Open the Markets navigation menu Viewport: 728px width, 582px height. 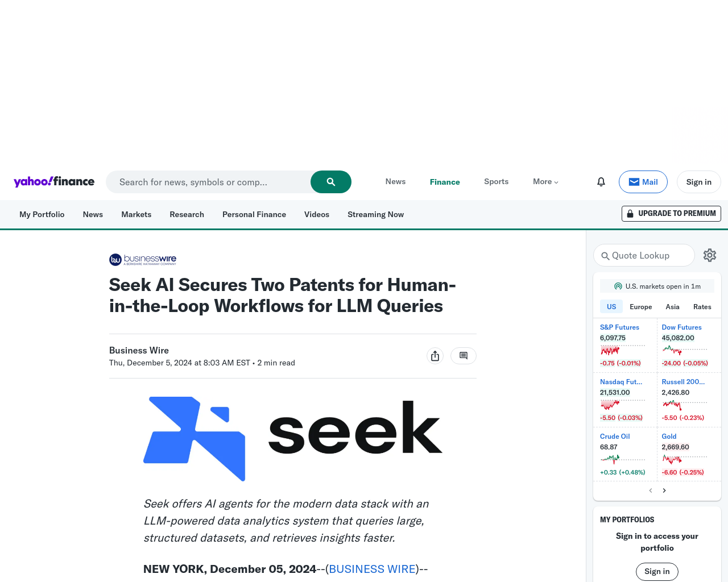tap(136, 214)
